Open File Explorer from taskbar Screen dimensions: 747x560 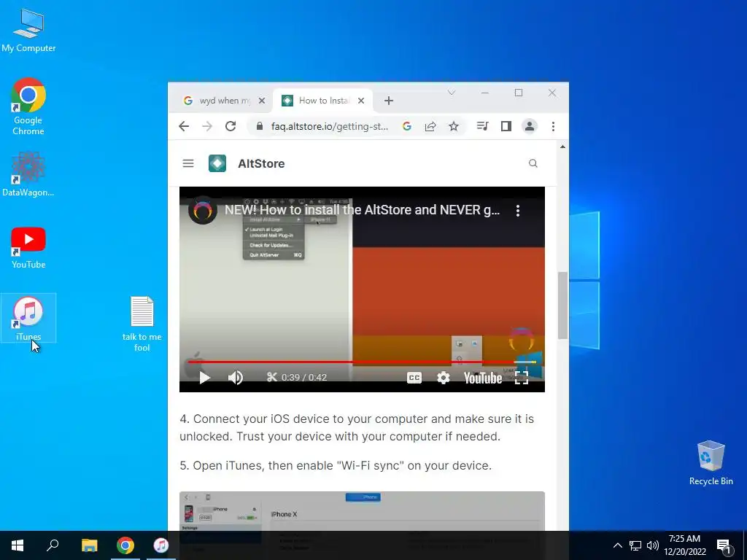tap(89, 545)
